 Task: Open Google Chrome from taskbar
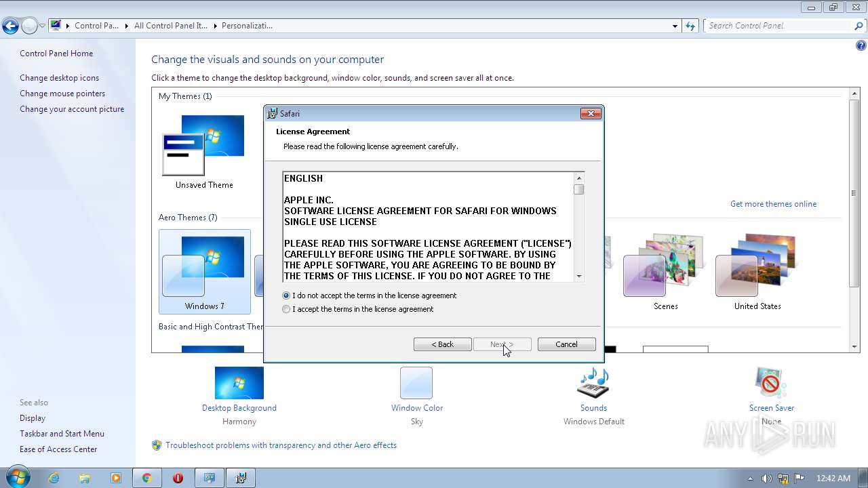tap(146, 478)
